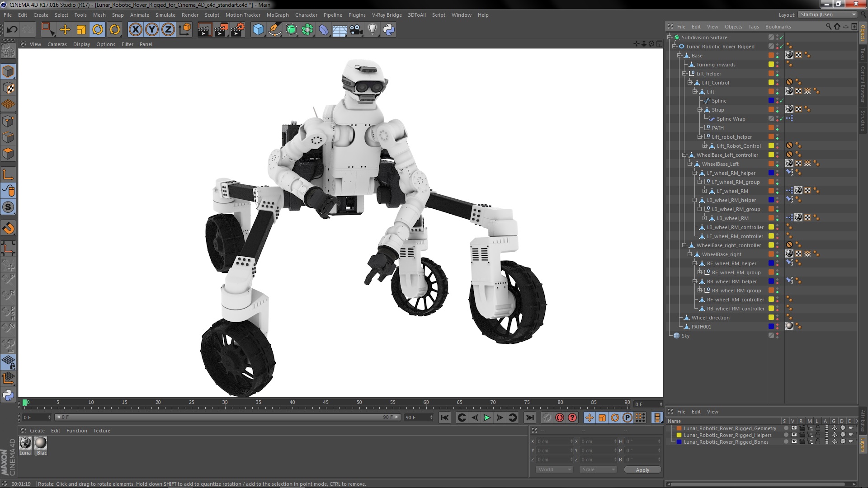Image resolution: width=868 pixels, height=488 pixels.
Task: Open the Layout dropdown
Action: (827, 15)
